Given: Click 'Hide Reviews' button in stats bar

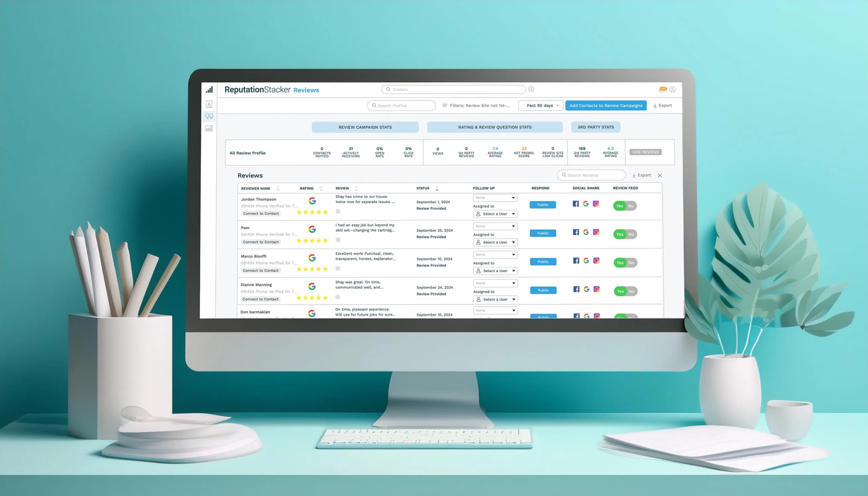Looking at the screenshot, I should coord(646,152).
